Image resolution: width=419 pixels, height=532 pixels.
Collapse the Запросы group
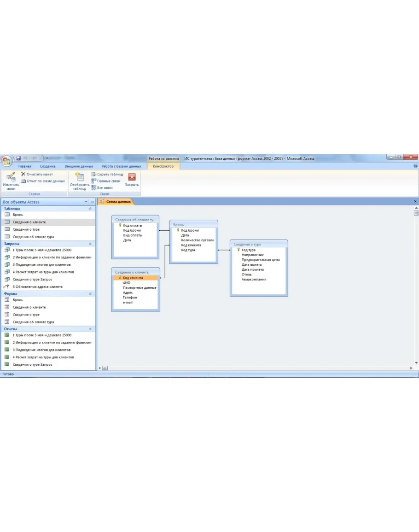click(90, 244)
